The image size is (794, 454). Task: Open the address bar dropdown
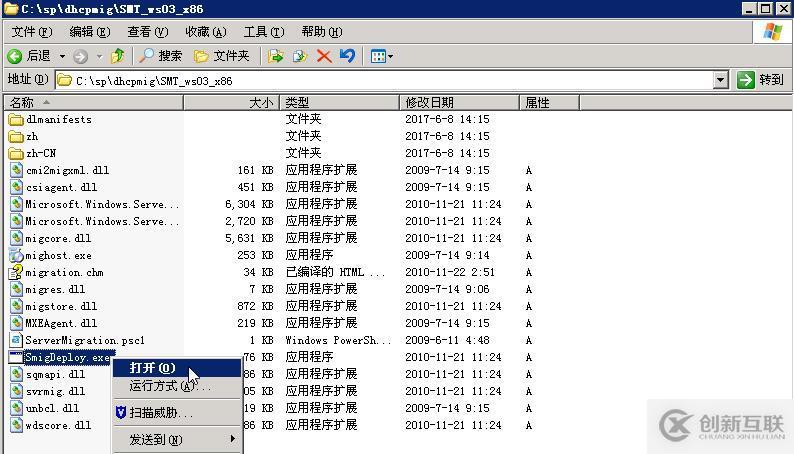click(720, 80)
